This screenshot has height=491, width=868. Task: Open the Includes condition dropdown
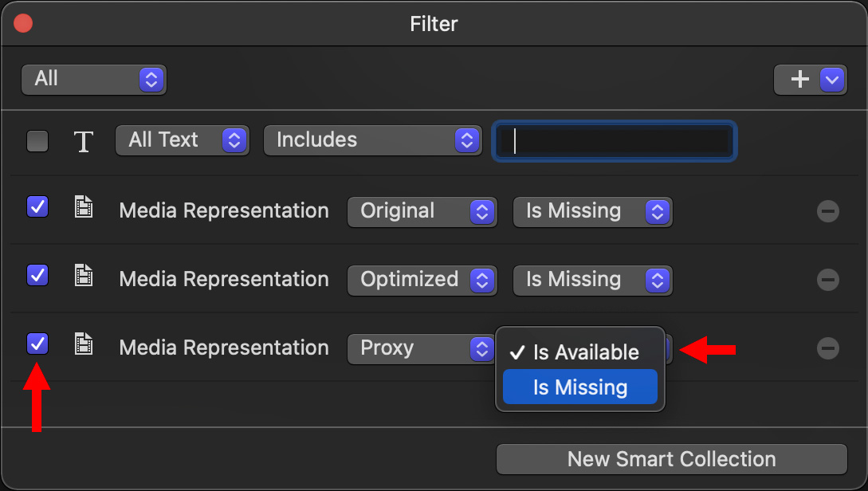372,140
